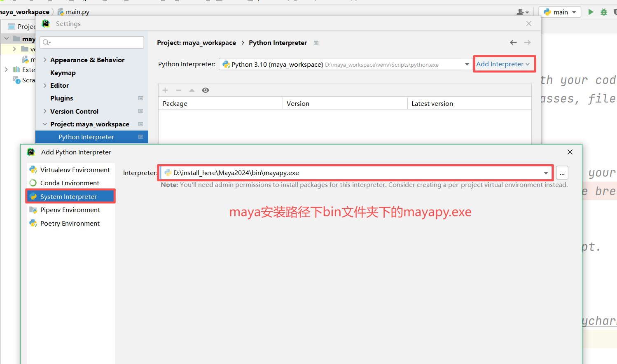Click the PyCharm icon in Add Python Interpreter title
617x364 pixels.
31,152
